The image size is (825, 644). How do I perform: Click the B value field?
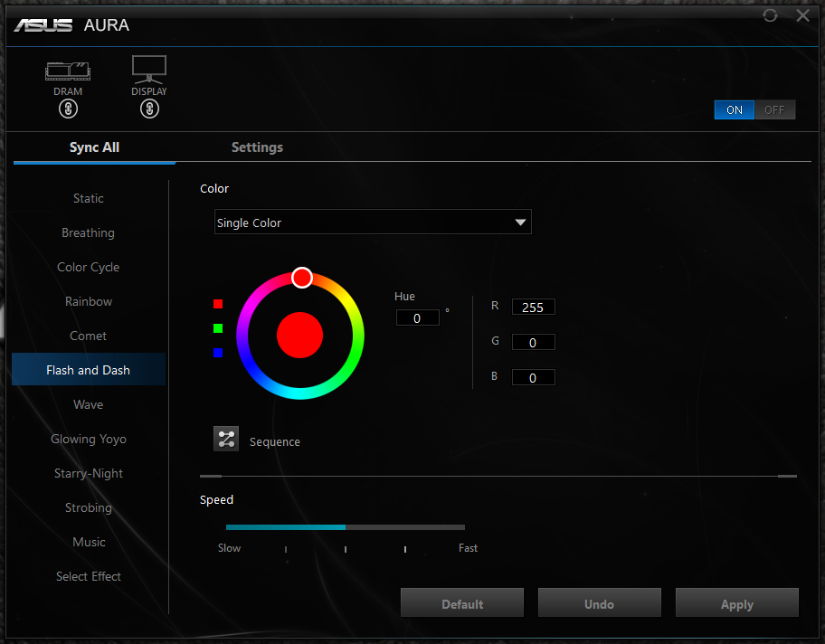533,377
